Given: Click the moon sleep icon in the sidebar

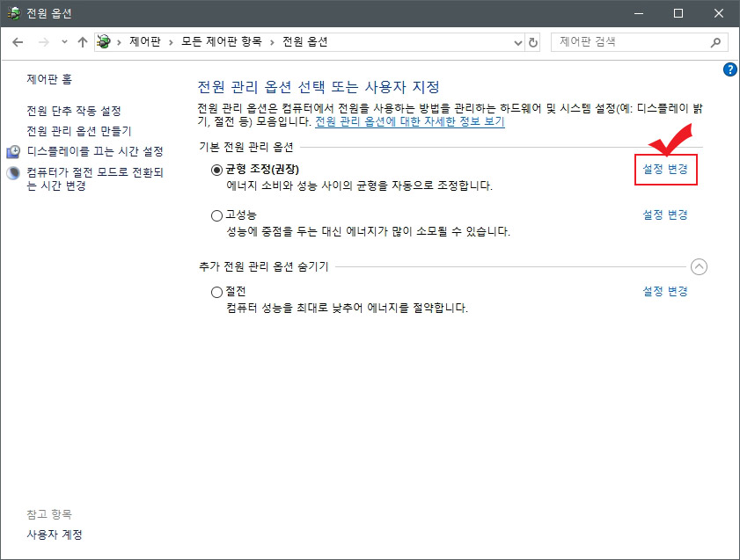Looking at the screenshot, I should pyautogui.click(x=13, y=173).
